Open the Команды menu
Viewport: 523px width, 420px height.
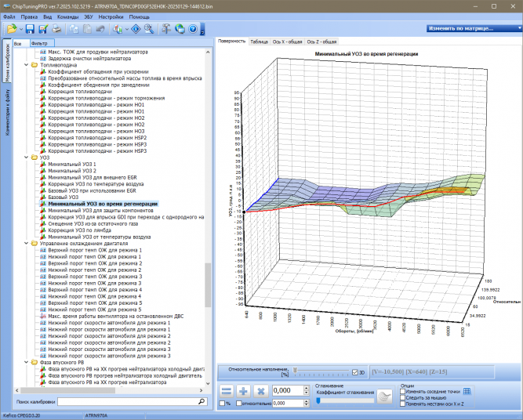[x=67, y=16]
